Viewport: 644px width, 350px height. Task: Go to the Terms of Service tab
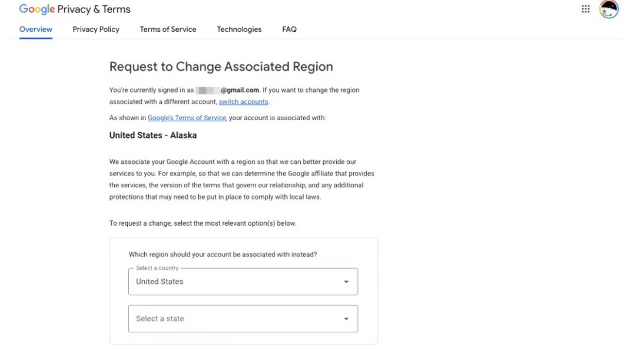[x=168, y=29]
